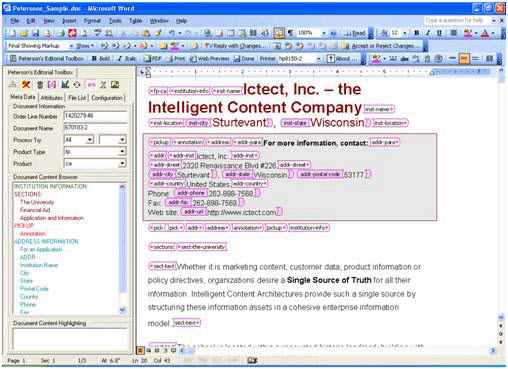Click the Order Line Number field
The height and width of the screenshot is (369, 508).
click(x=95, y=116)
